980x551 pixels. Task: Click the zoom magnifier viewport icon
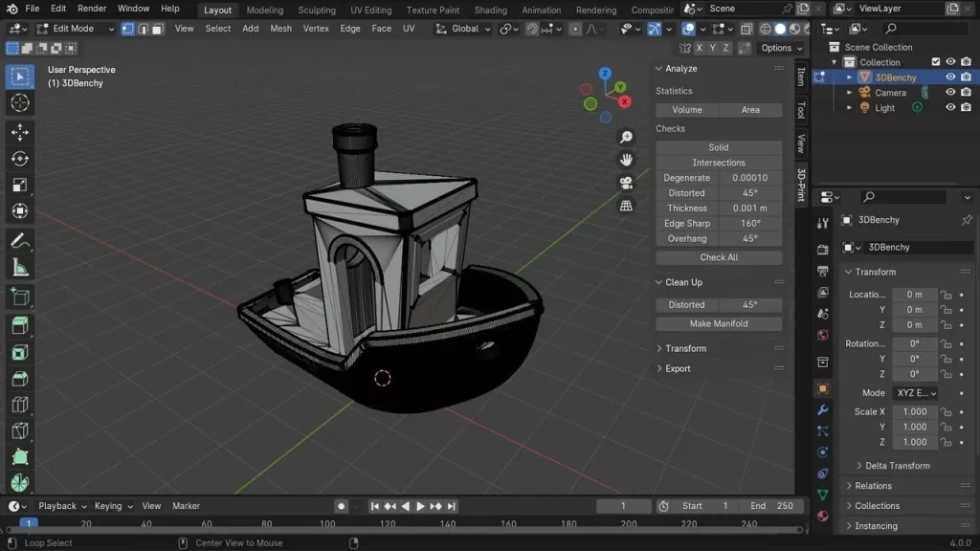(x=626, y=138)
